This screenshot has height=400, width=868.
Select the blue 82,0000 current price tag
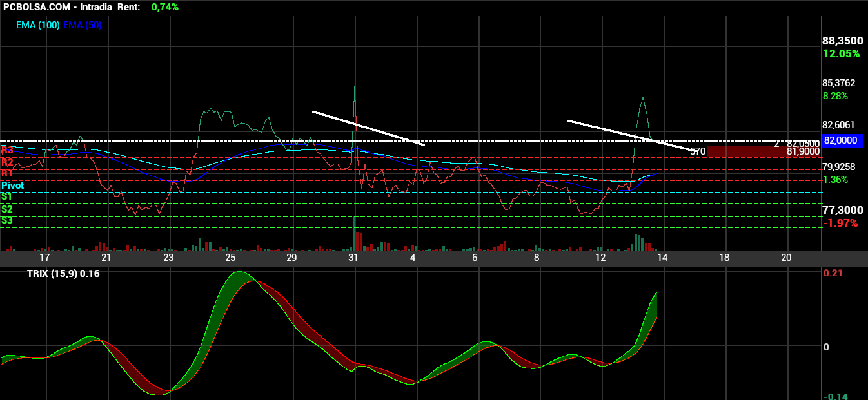point(843,141)
